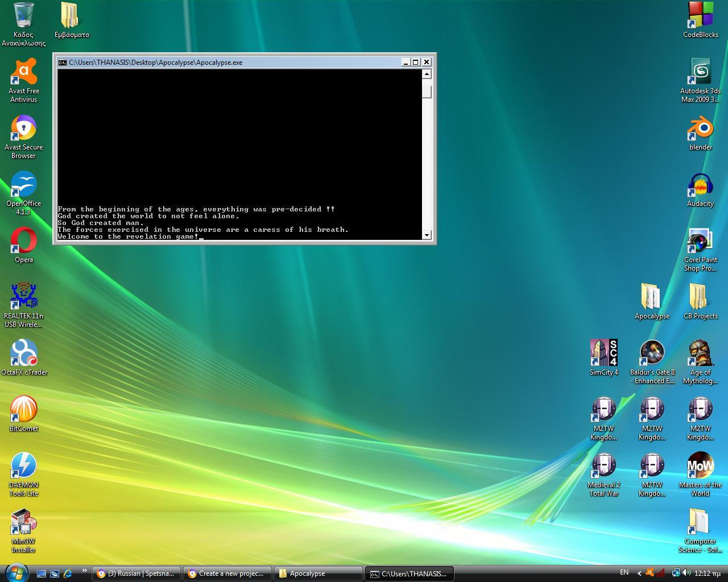Open the Recycle Bin (Κάδος Ανακύκλωσης) icon
Screen dimensions: 728x582
click(23, 24)
